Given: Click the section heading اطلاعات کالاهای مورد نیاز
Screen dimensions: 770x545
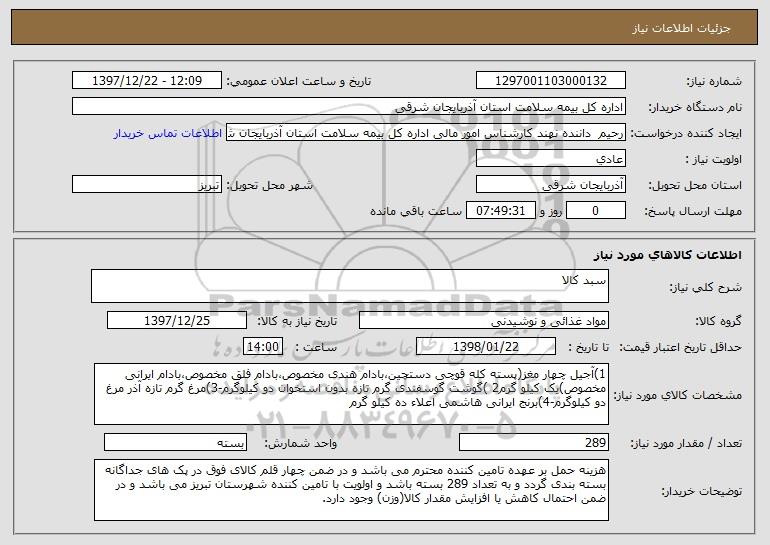Looking at the screenshot, I should [667, 255].
